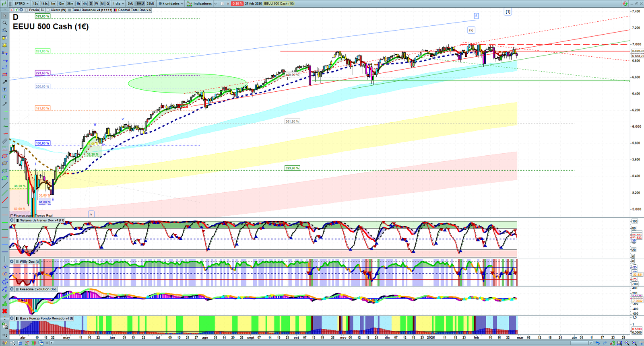The height and width of the screenshot is (346, 644).
Task: Choose the bell-with-cursor alert tool
Action: coord(4,38)
